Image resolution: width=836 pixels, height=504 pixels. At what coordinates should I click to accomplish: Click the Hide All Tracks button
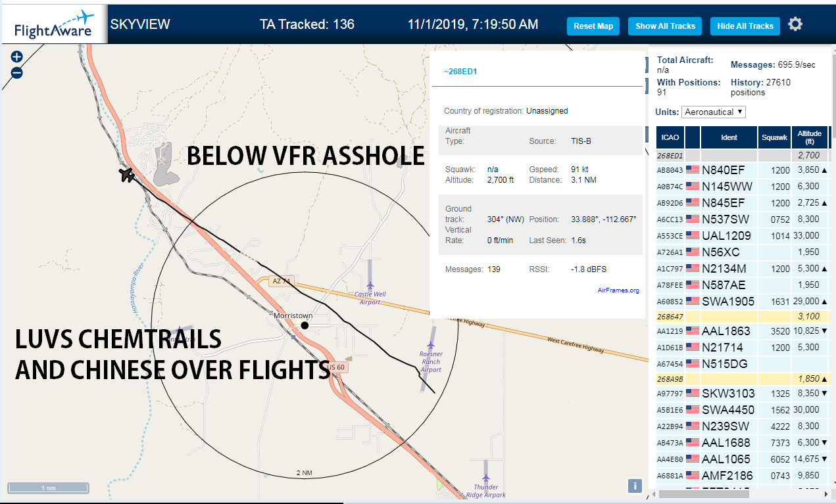tap(745, 26)
